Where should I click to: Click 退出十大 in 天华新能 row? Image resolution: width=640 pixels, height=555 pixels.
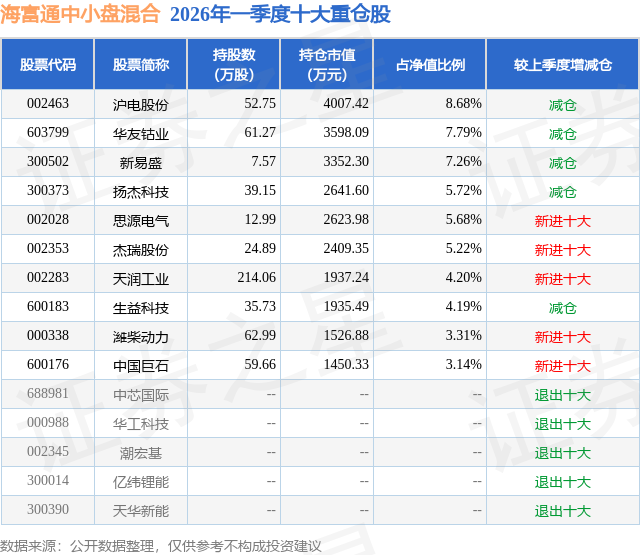[x=563, y=511]
